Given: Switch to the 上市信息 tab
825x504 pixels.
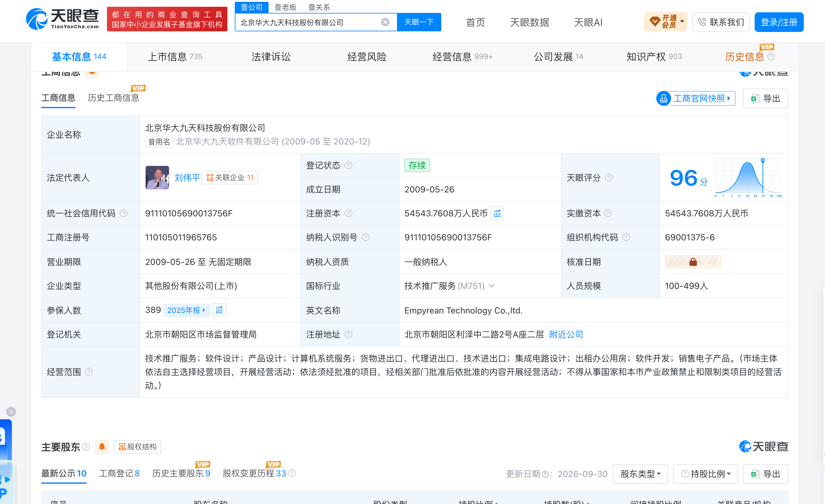Looking at the screenshot, I should tap(175, 57).
